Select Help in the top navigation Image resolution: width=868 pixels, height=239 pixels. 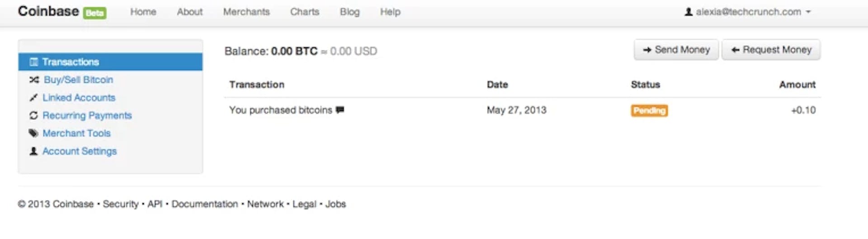pyautogui.click(x=390, y=12)
